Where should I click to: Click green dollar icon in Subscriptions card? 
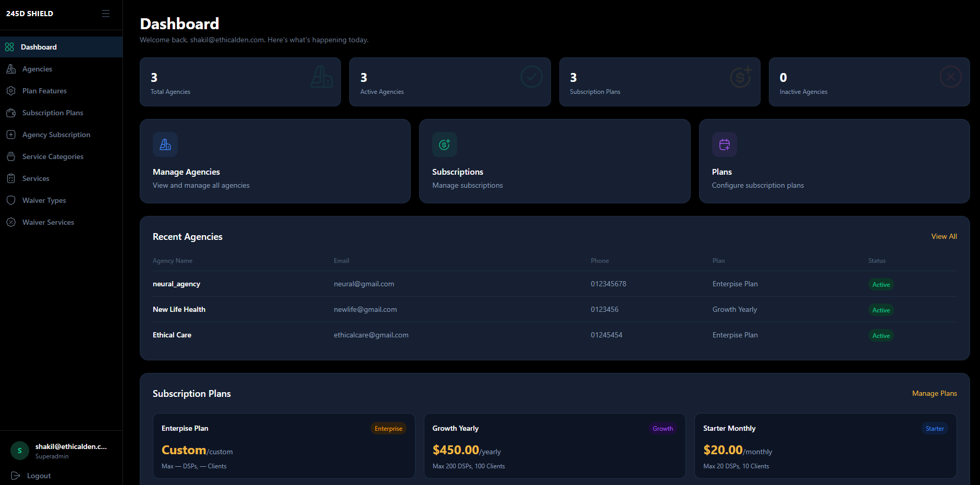pos(445,144)
